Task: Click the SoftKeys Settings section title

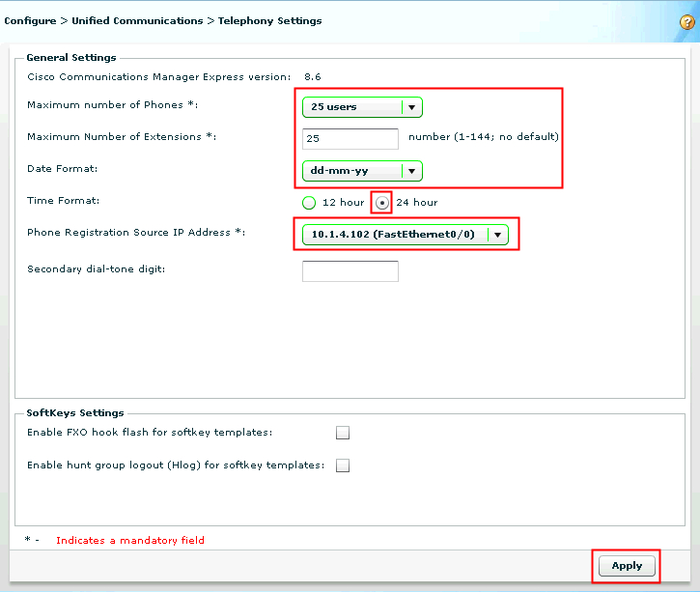Action: point(75,413)
